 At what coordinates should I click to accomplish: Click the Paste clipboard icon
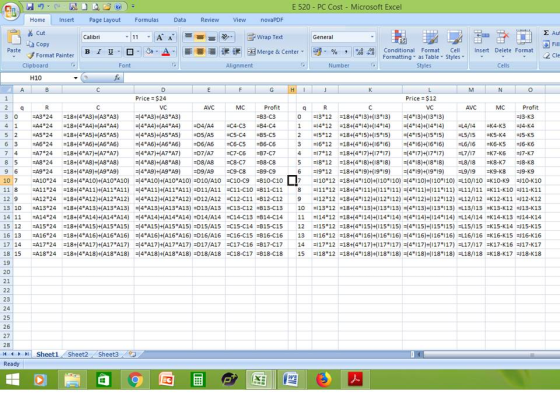click(x=14, y=38)
